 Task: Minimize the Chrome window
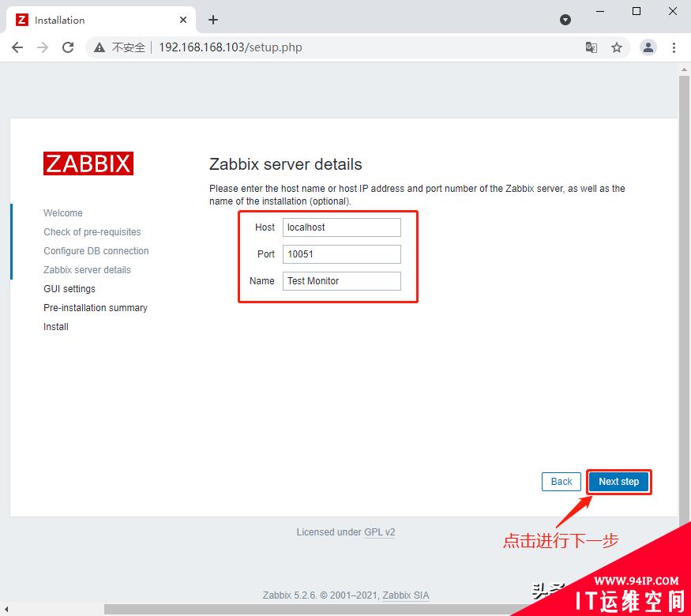(x=600, y=12)
